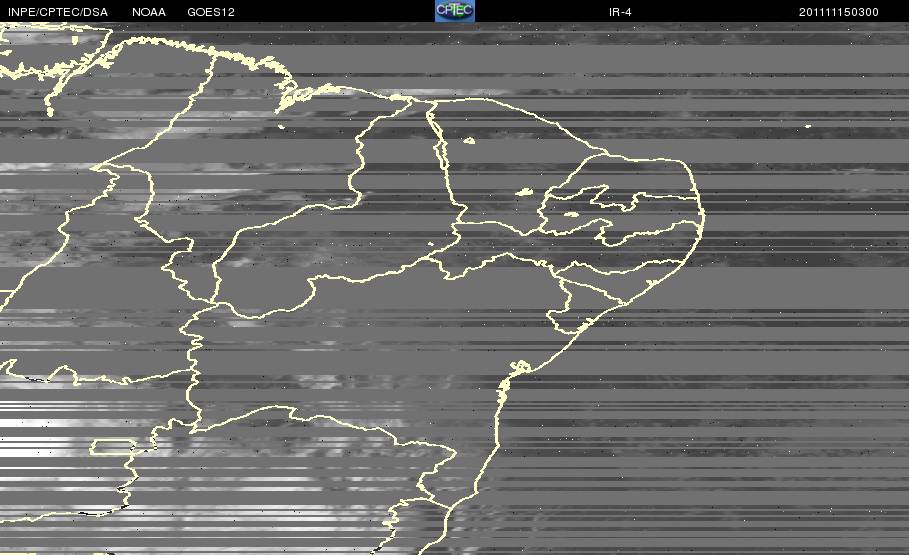Click the GOES12 satellite label
The image size is (909, 555).
[211, 12]
